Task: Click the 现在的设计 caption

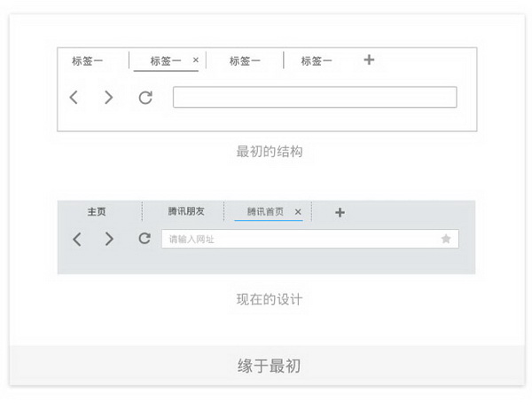Action: click(270, 299)
